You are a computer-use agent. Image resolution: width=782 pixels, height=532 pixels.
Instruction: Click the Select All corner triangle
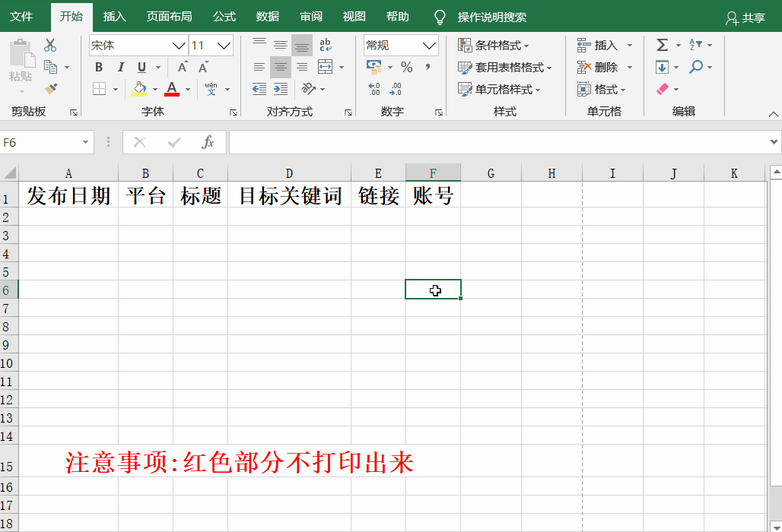[9, 173]
